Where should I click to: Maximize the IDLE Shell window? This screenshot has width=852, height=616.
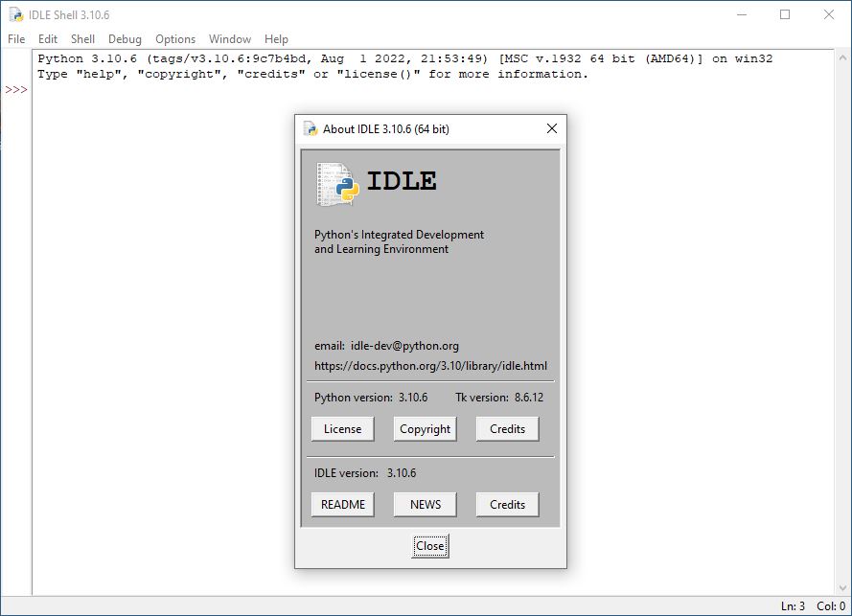coord(785,14)
